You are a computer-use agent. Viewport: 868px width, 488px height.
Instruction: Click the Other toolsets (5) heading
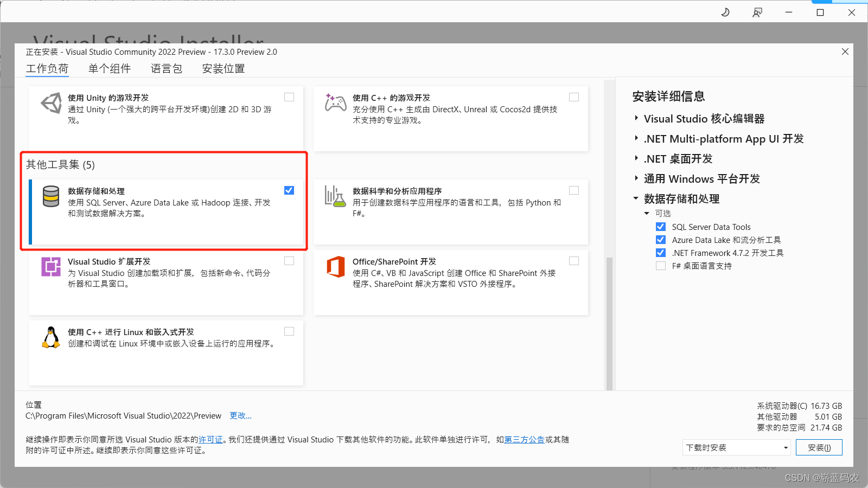pos(60,164)
